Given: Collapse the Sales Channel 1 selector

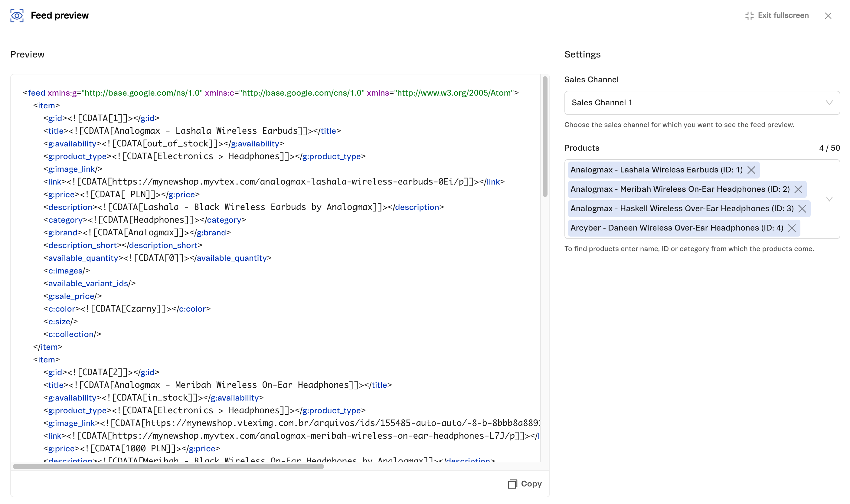Looking at the screenshot, I should pos(830,103).
